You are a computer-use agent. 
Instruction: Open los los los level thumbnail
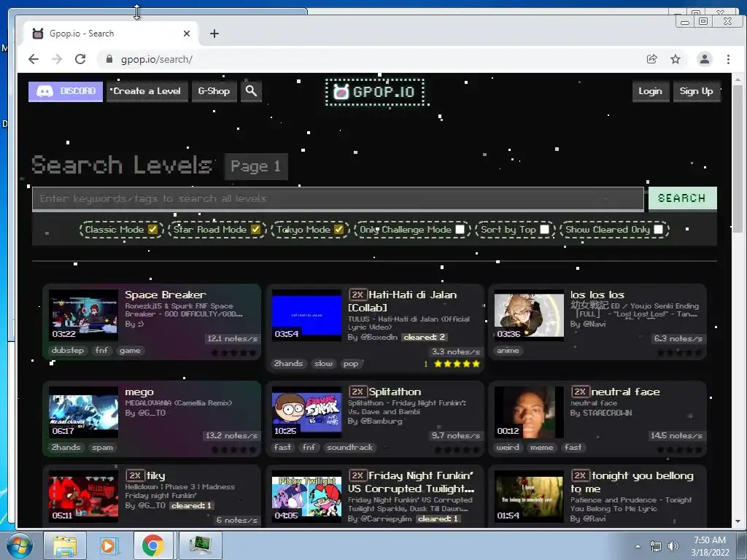[x=529, y=315]
